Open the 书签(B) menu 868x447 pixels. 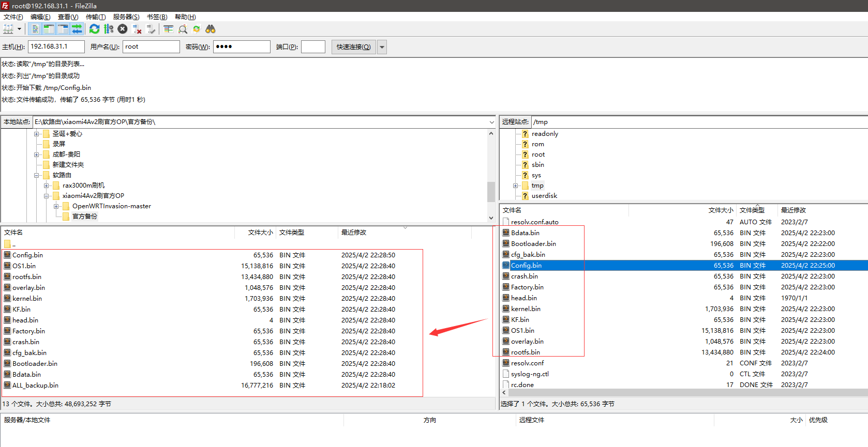tap(157, 17)
